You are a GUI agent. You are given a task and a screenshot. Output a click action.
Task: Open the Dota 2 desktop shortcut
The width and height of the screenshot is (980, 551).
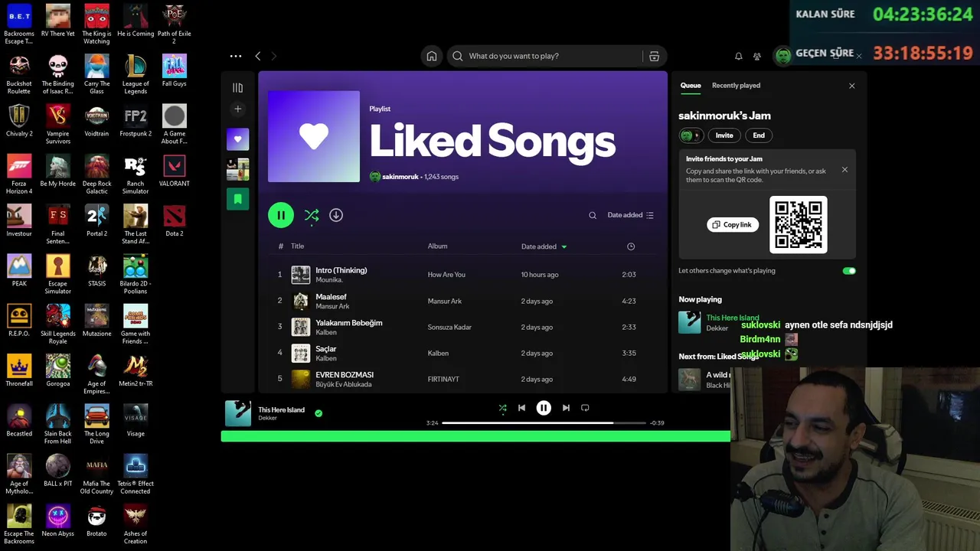[174, 220]
